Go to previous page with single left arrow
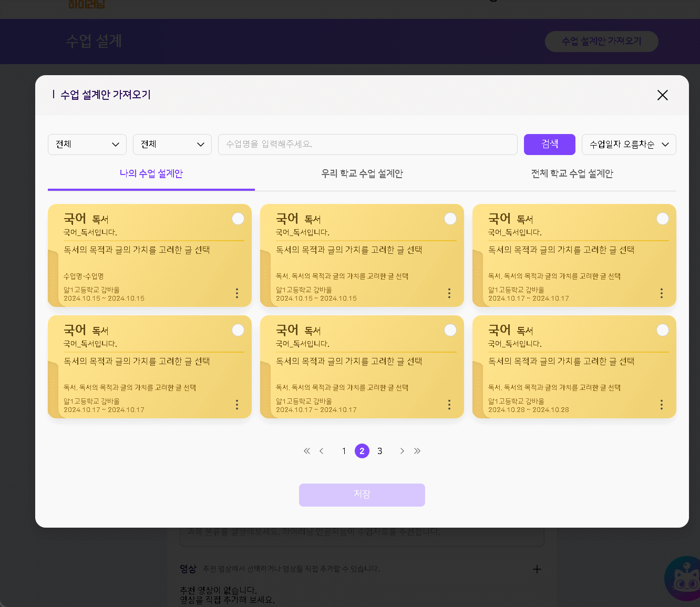This screenshot has width=700, height=607. tap(322, 451)
